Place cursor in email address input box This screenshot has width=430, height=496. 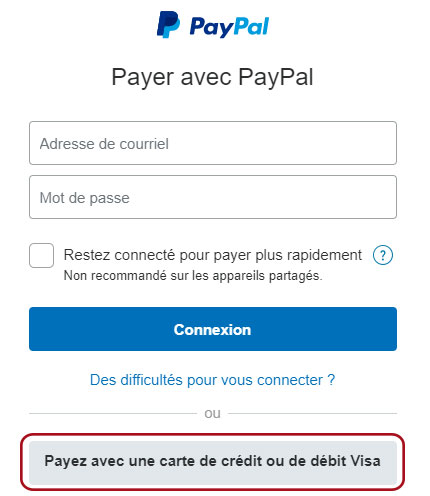pyautogui.click(x=213, y=143)
